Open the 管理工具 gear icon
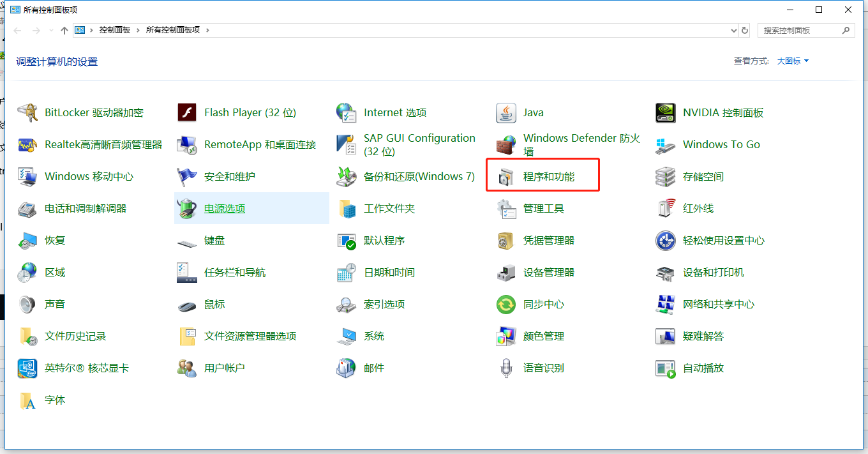 (506, 209)
